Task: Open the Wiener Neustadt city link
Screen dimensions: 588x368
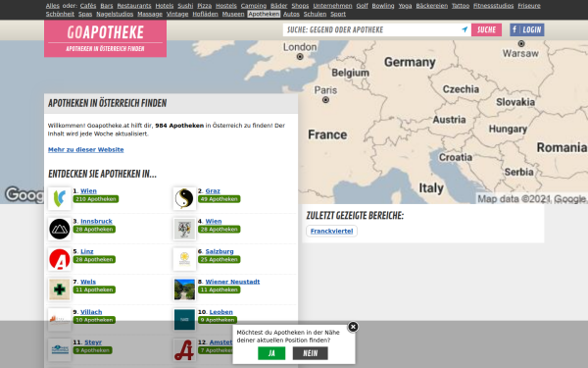Action: [x=232, y=282]
